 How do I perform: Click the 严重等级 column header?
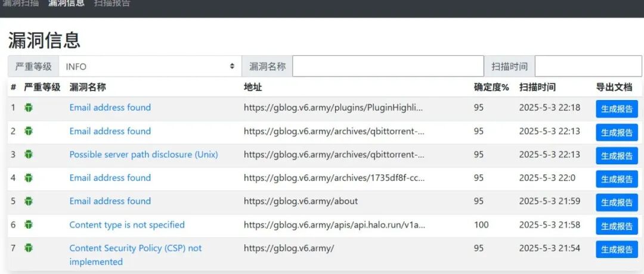[42, 87]
